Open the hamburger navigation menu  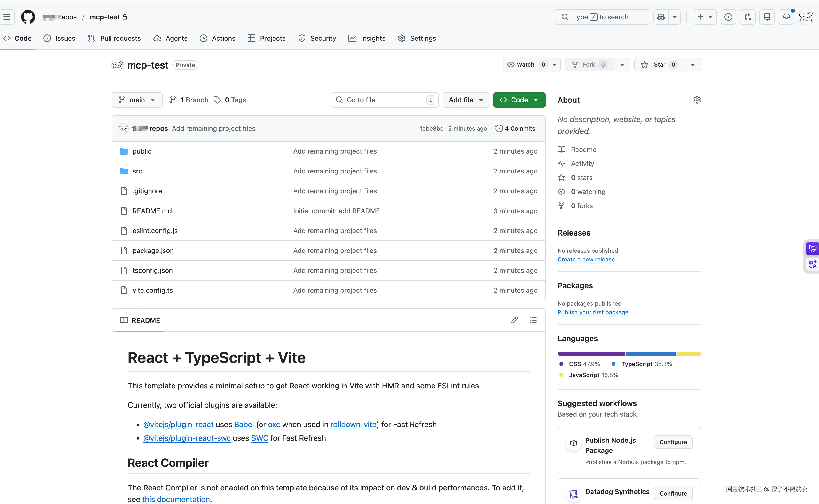(7, 17)
